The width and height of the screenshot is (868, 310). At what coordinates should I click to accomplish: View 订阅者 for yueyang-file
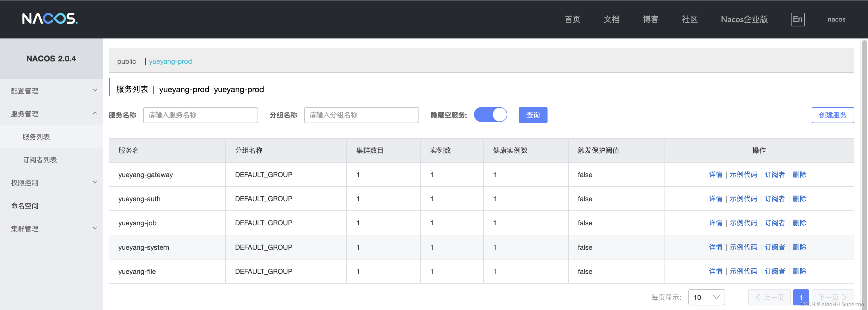click(x=774, y=271)
